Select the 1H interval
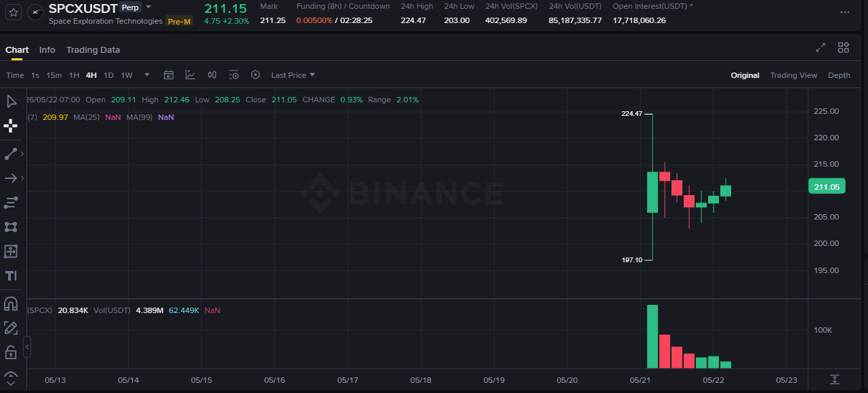The height and width of the screenshot is (393, 868). pyautogui.click(x=74, y=75)
